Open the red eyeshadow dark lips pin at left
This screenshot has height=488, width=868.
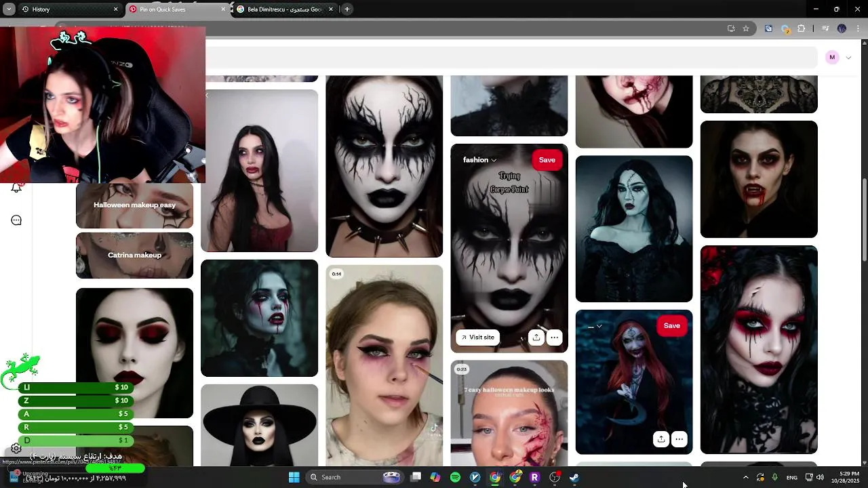(x=134, y=352)
